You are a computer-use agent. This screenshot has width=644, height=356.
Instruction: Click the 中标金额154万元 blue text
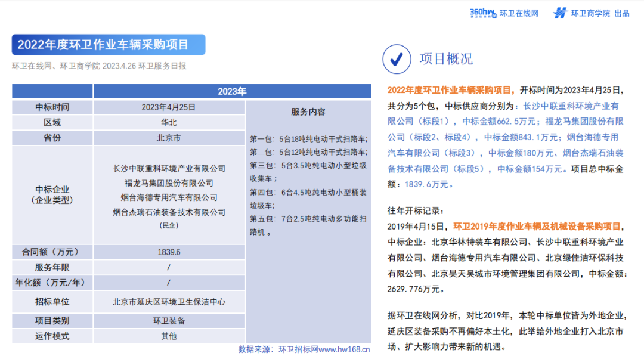coord(530,169)
